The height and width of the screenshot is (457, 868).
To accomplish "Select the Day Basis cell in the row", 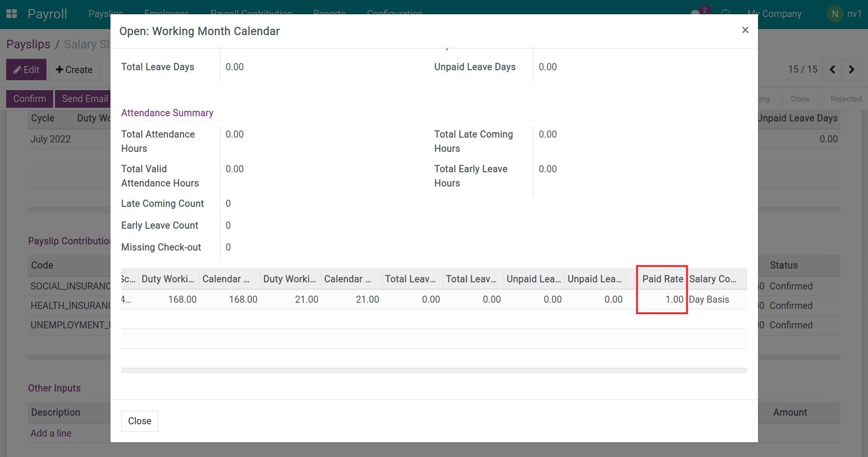I will click(709, 299).
